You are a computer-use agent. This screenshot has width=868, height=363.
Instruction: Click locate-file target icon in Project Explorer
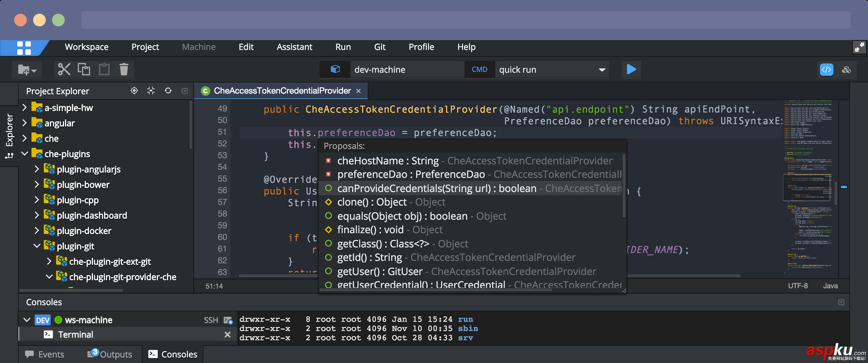pyautogui.click(x=134, y=91)
